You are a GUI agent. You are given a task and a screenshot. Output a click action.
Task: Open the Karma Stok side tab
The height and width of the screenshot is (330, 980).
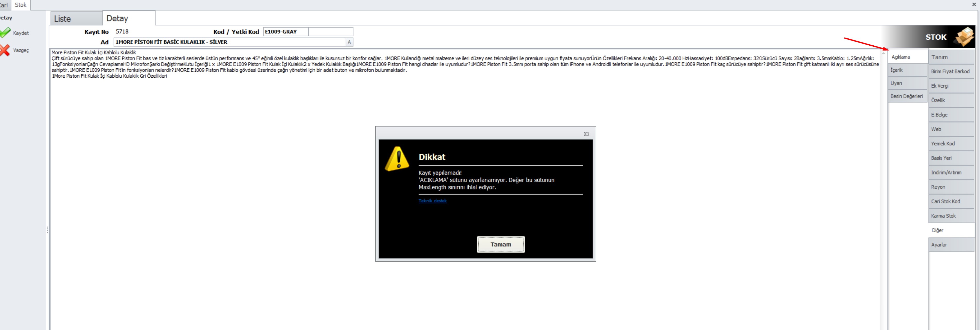951,216
